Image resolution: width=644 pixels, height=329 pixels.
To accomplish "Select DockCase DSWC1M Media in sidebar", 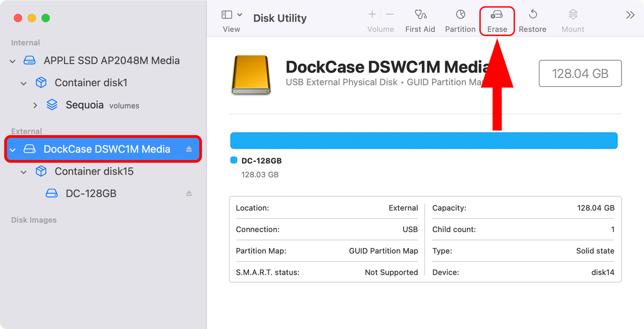I will 103,149.
